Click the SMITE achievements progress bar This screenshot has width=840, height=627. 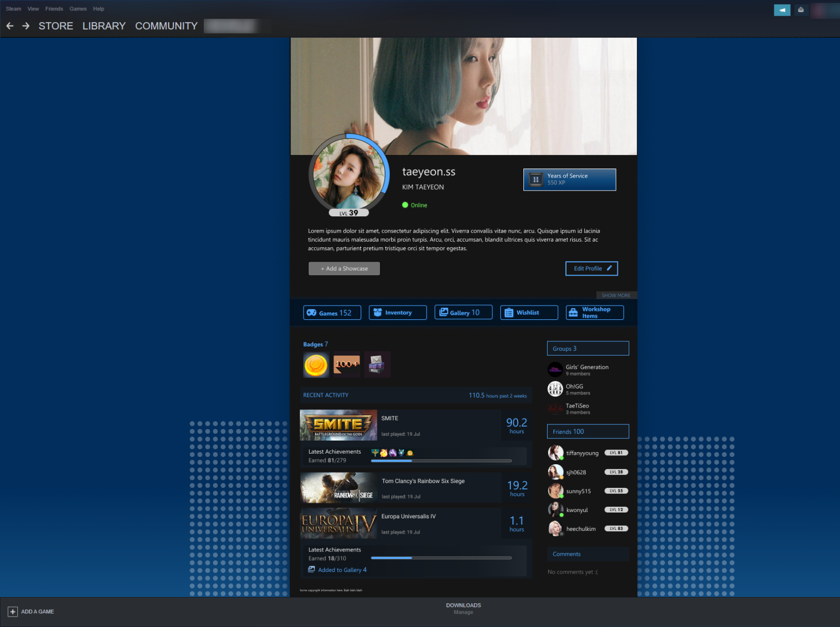(441, 461)
